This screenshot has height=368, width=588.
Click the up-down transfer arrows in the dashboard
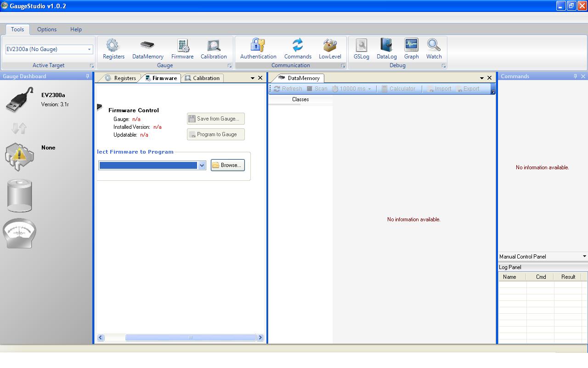(x=19, y=128)
